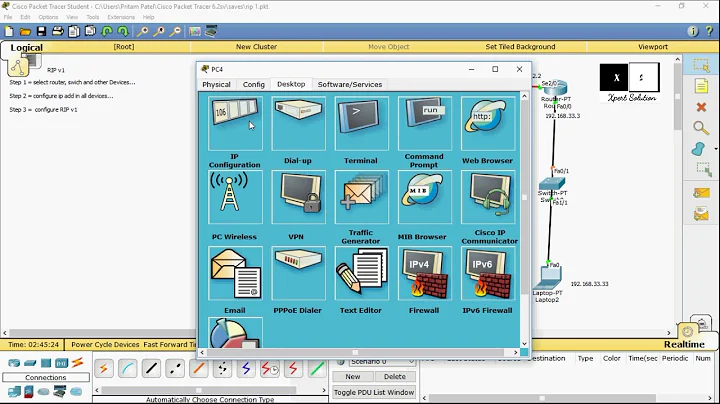
Task: Click Set Tiled Background
Action: pyautogui.click(x=520, y=47)
